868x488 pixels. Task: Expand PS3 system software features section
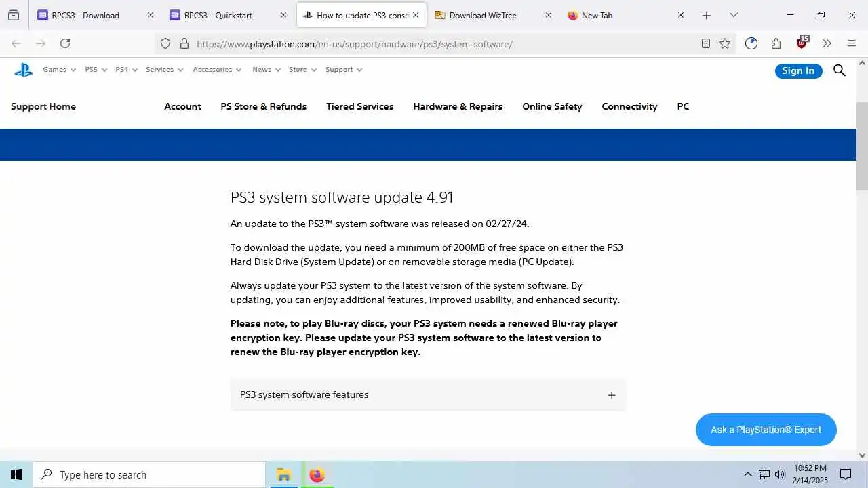point(428,394)
